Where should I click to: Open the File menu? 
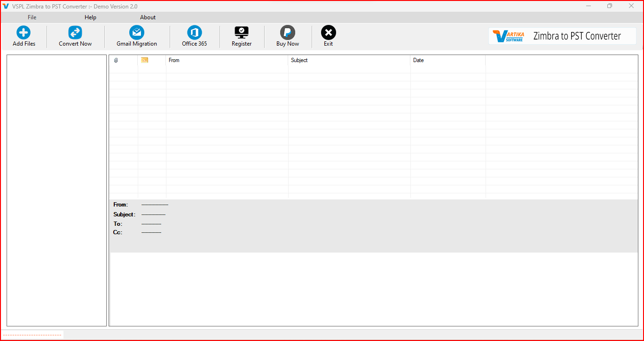32,17
